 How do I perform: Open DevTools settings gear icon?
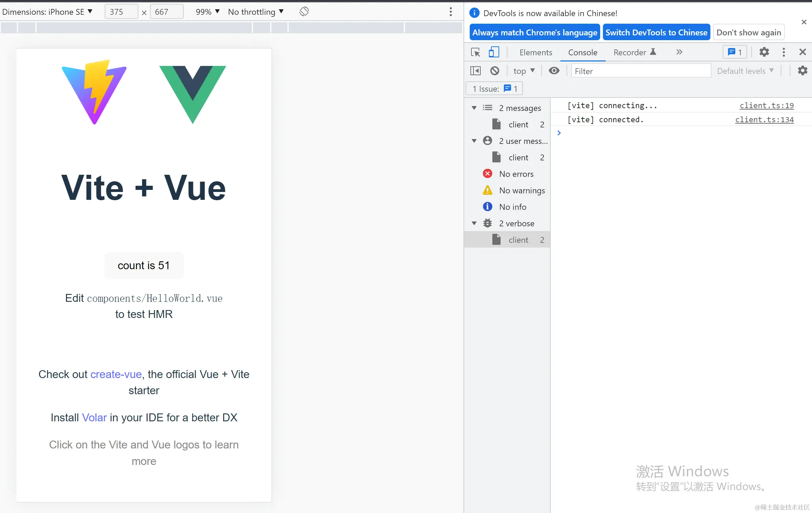764,52
